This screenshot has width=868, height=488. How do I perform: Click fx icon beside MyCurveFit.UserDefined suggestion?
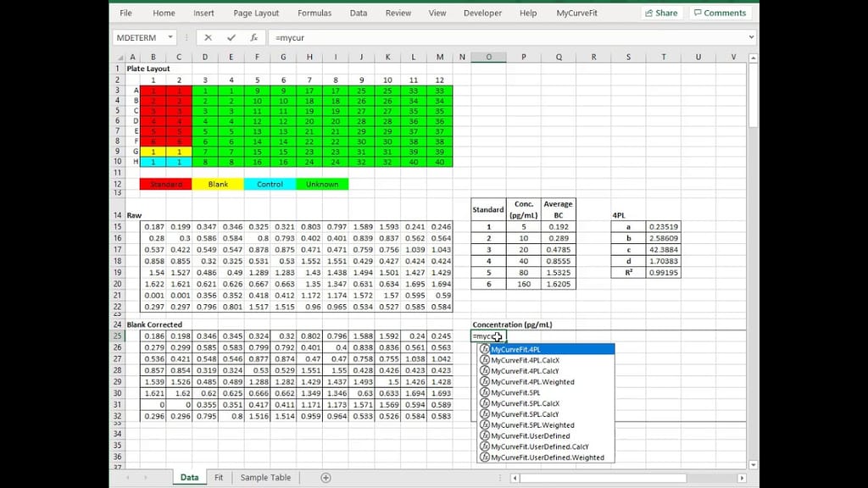(x=484, y=435)
